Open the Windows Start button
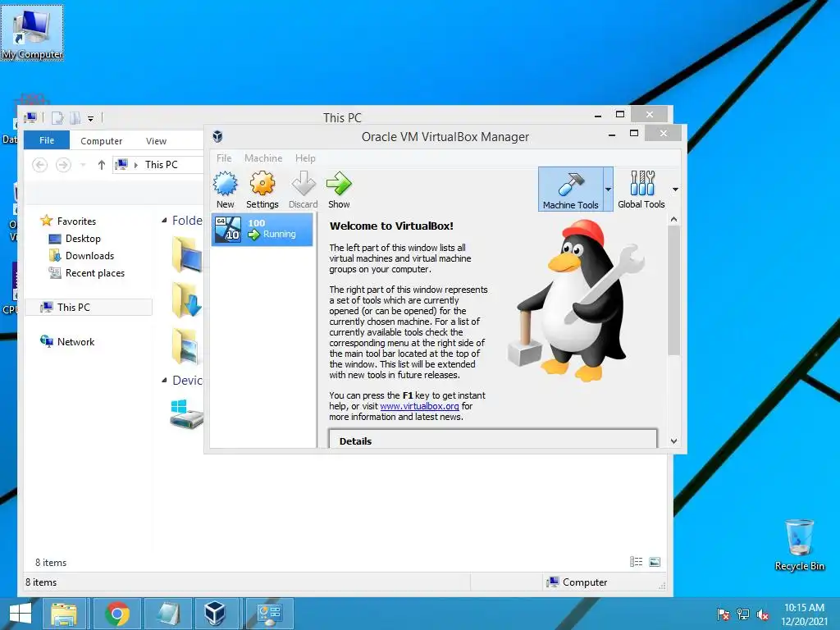The image size is (840, 630). [21, 614]
